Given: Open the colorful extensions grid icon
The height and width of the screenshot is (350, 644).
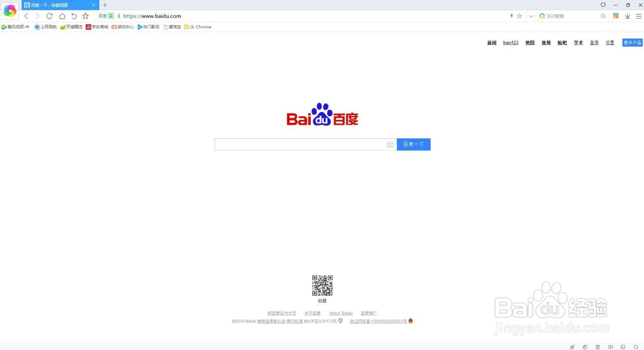Looking at the screenshot, I should pos(616,16).
